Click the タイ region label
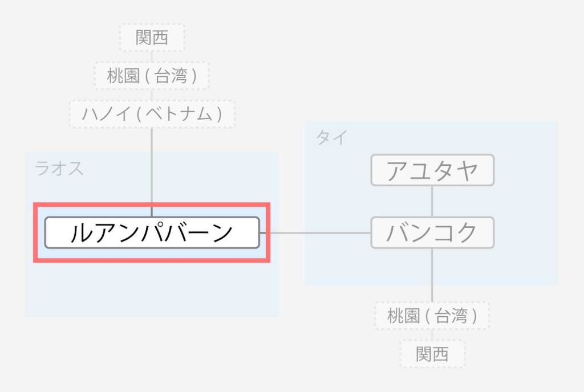 (x=331, y=138)
